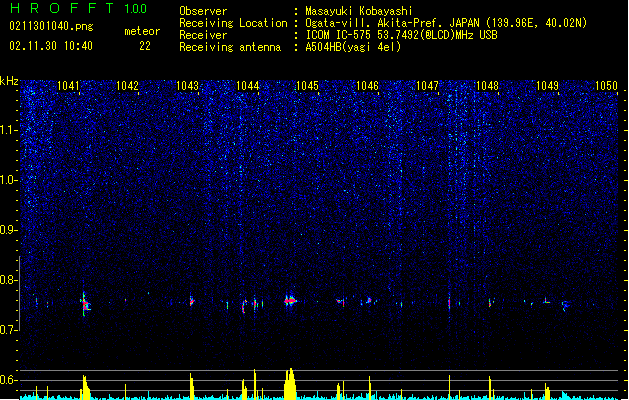Screen dimensions: 629x400
Task: Select the ICOM IC-575 receiver description
Action: tap(401, 35)
